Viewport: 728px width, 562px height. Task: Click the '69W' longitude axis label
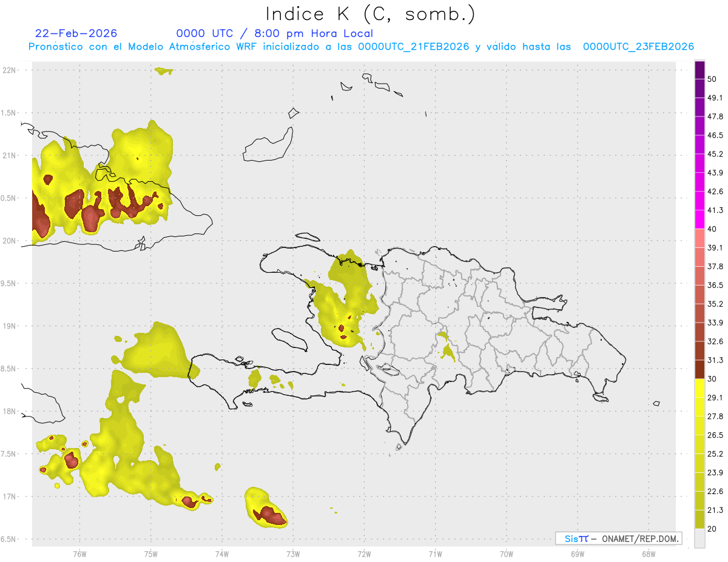pyautogui.click(x=578, y=554)
